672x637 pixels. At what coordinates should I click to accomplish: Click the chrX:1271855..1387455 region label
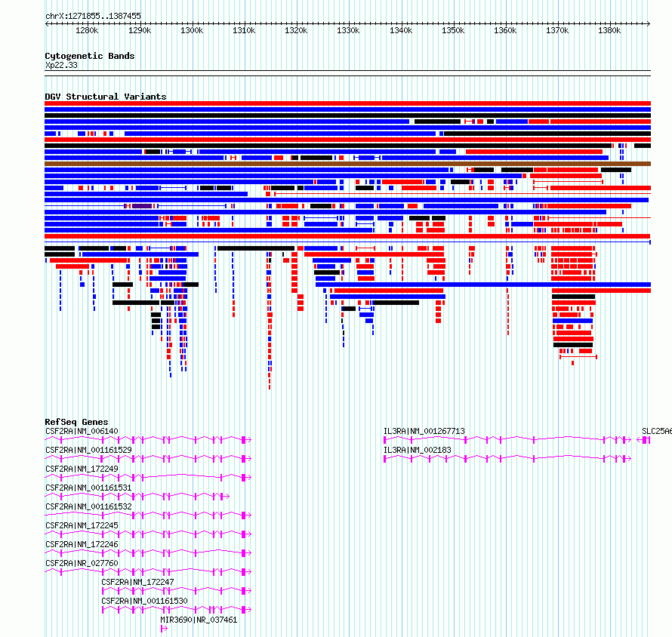coord(93,17)
